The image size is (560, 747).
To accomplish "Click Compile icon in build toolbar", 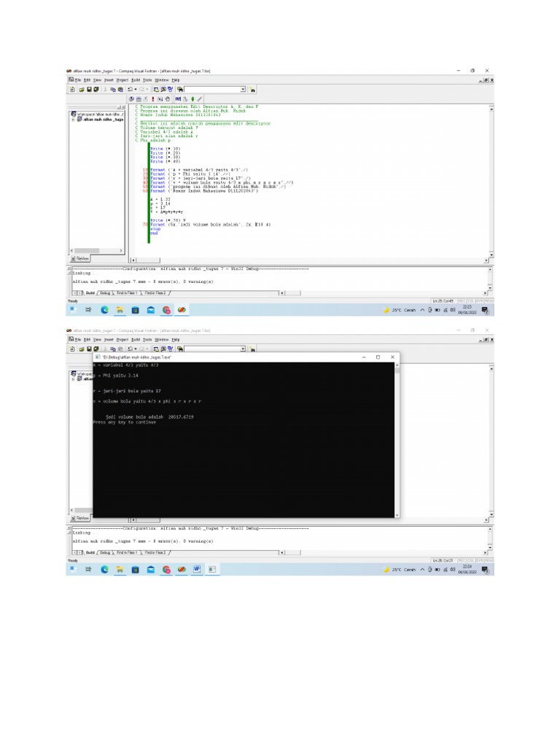I will (131, 98).
